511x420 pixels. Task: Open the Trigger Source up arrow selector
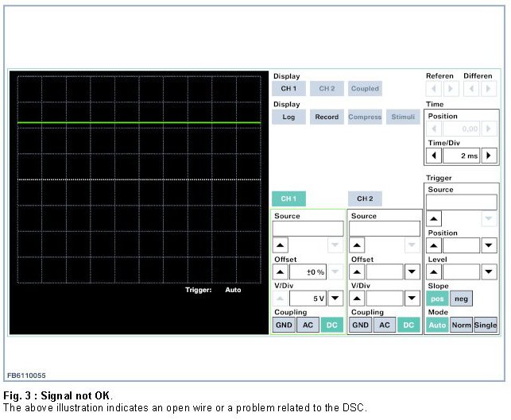[435, 218]
